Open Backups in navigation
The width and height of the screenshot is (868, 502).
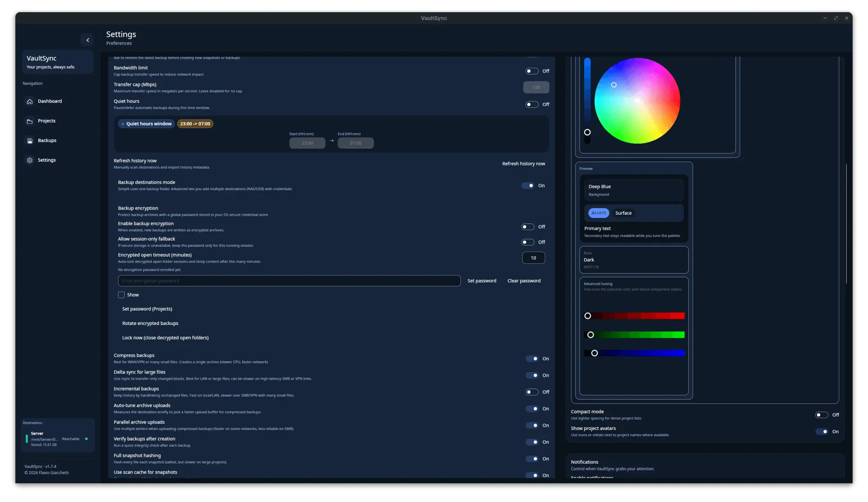coord(47,140)
